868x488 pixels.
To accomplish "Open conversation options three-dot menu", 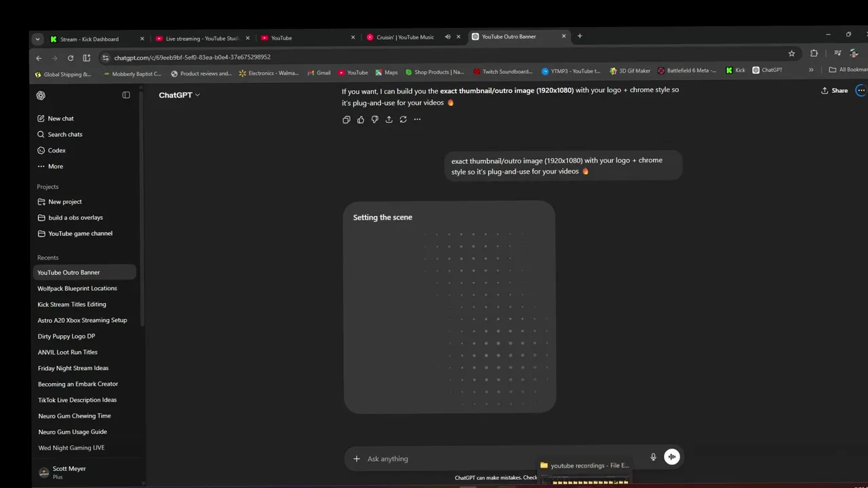I will point(861,90).
